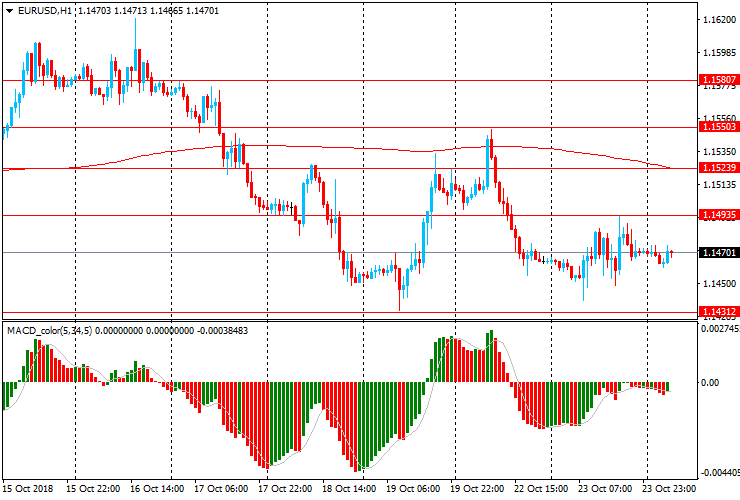
Task: Click the 1.15239 red price label
Action: 718,168
